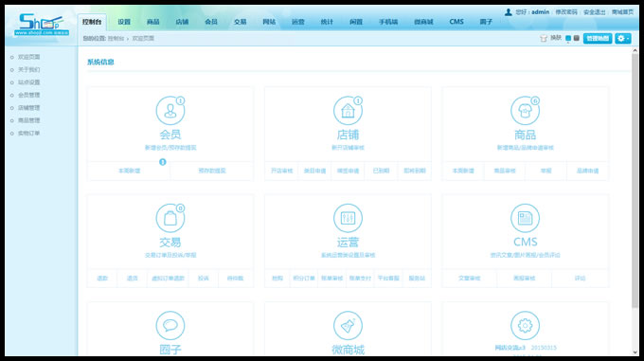Click the 管理地图 blue button
The image size is (644, 361).
tap(598, 38)
